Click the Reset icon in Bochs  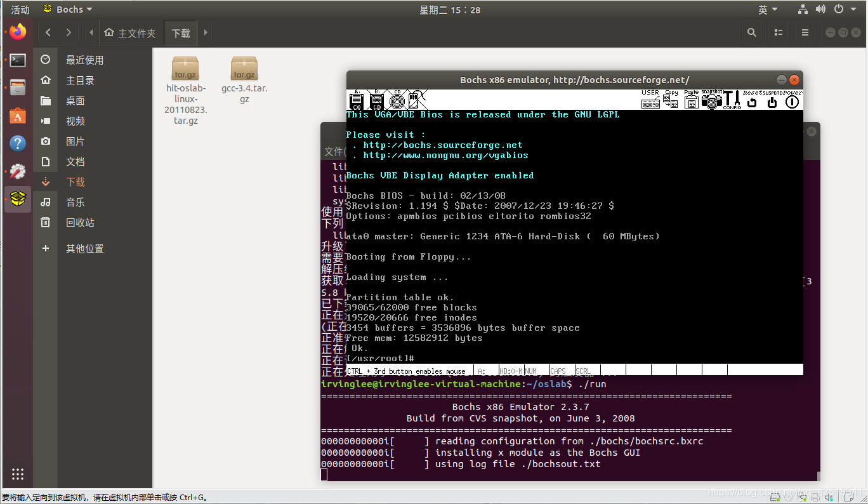pyautogui.click(x=752, y=100)
